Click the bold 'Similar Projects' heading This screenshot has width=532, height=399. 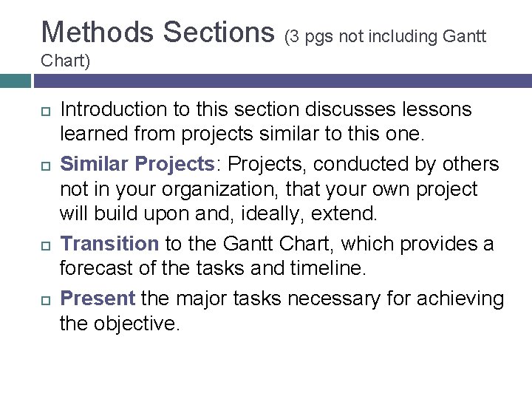[137, 164]
